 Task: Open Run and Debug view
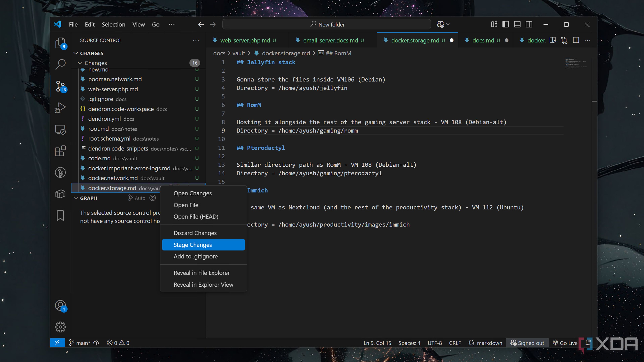(60, 108)
